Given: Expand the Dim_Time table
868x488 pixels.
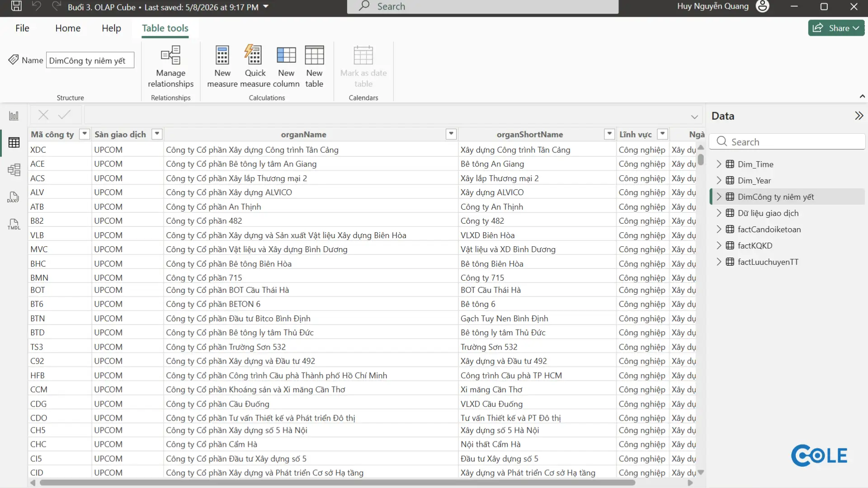Looking at the screenshot, I should [719, 164].
